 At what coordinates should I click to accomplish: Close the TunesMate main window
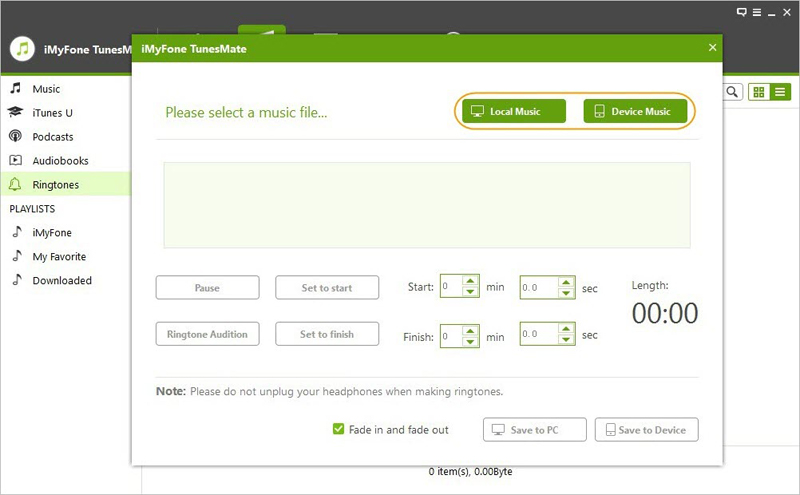[x=787, y=12]
